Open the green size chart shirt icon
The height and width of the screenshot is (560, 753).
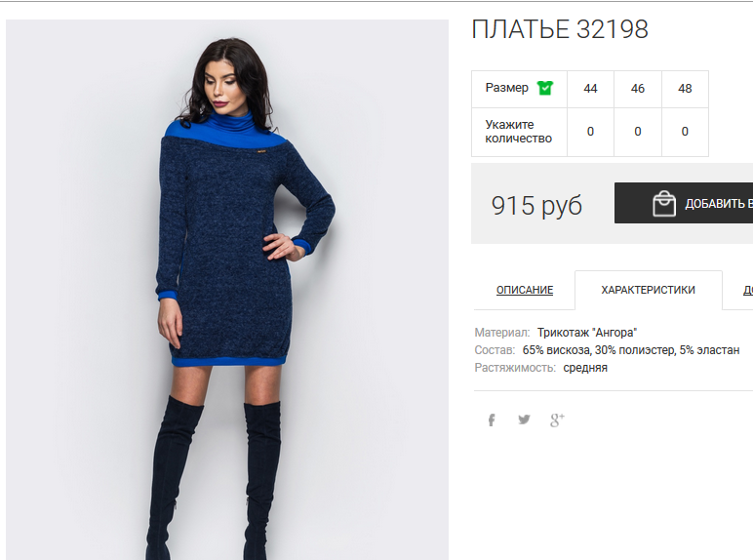point(545,88)
